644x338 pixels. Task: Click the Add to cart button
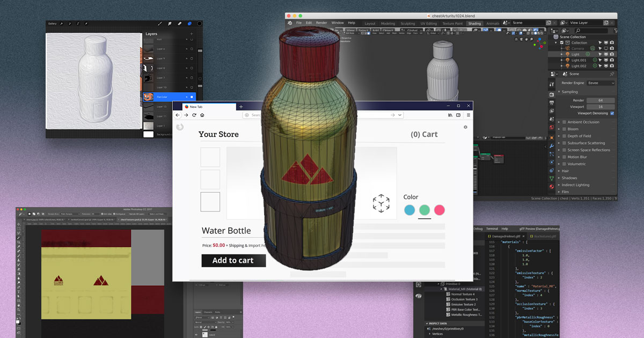pyautogui.click(x=233, y=260)
